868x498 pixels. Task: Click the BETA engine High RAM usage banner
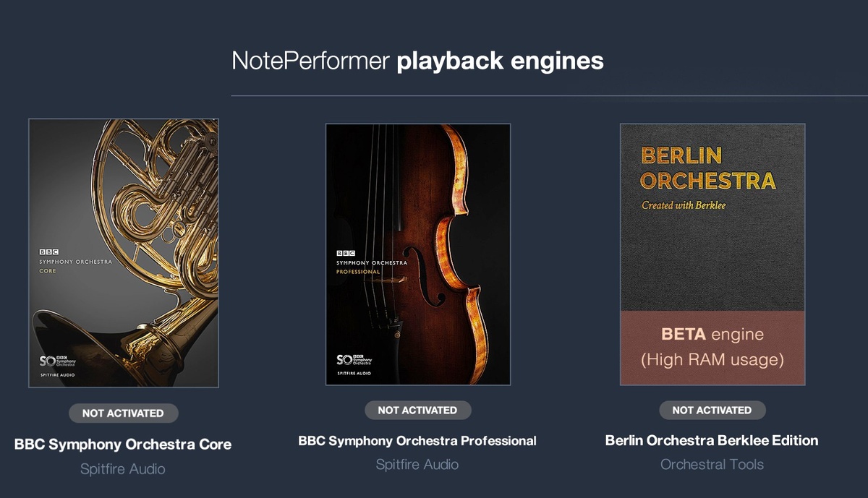tap(712, 348)
